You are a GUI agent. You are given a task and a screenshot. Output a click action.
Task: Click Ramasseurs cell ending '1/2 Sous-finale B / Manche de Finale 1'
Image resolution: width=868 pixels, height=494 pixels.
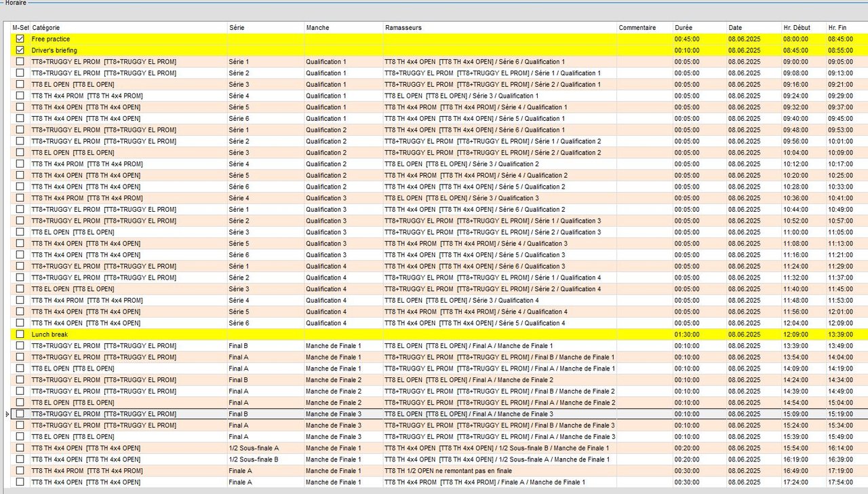[x=500, y=448]
